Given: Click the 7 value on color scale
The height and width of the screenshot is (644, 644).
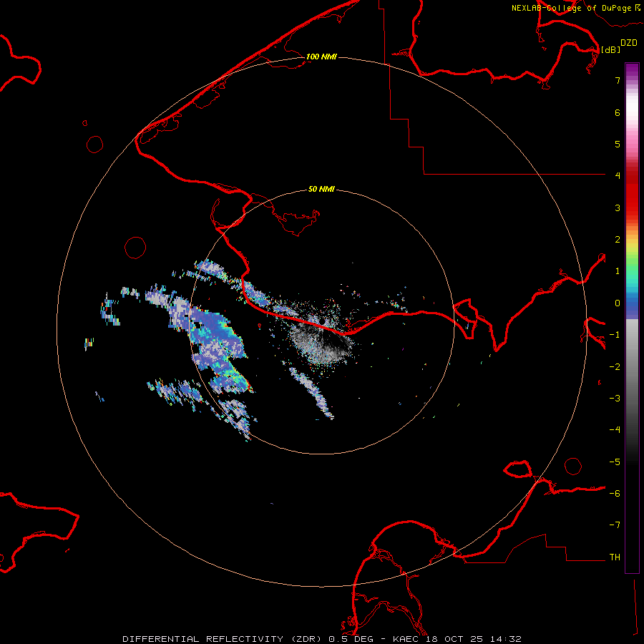Looking at the screenshot, I should [x=618, y=80].
